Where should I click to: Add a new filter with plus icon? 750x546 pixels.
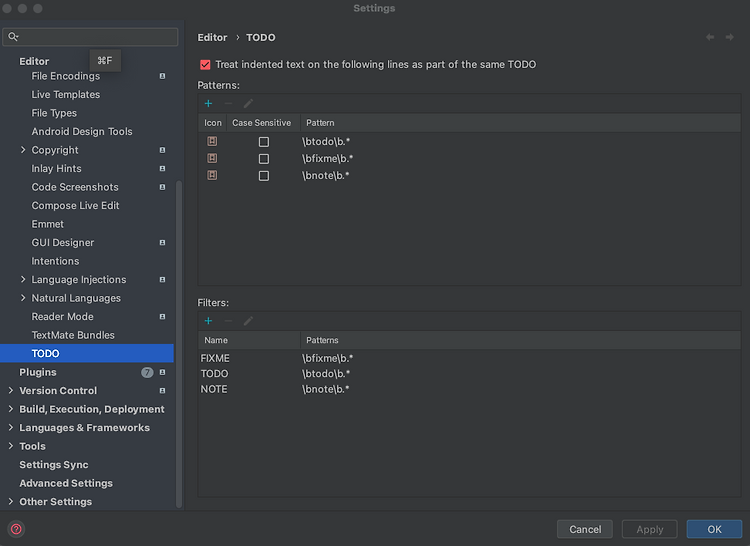tap(209, 321)
